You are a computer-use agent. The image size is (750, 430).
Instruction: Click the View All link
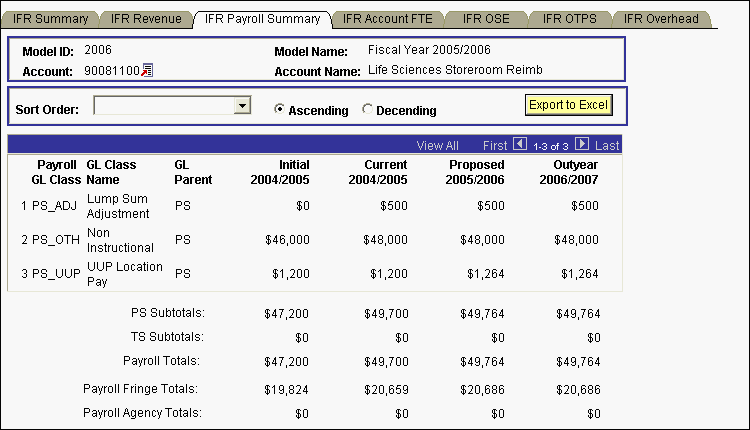(x=438, y=145)
